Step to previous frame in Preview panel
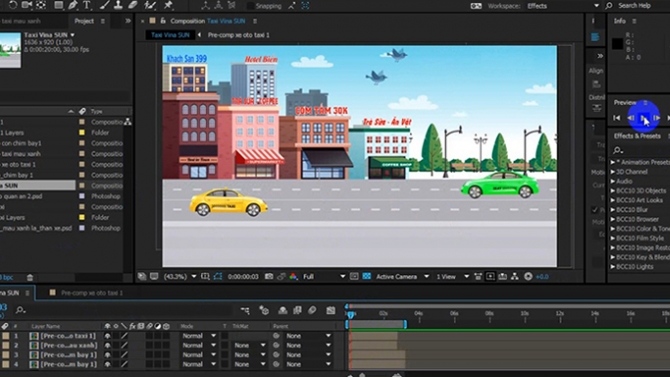Viewport: 670px width, 377px height. (x=630, y=118)
